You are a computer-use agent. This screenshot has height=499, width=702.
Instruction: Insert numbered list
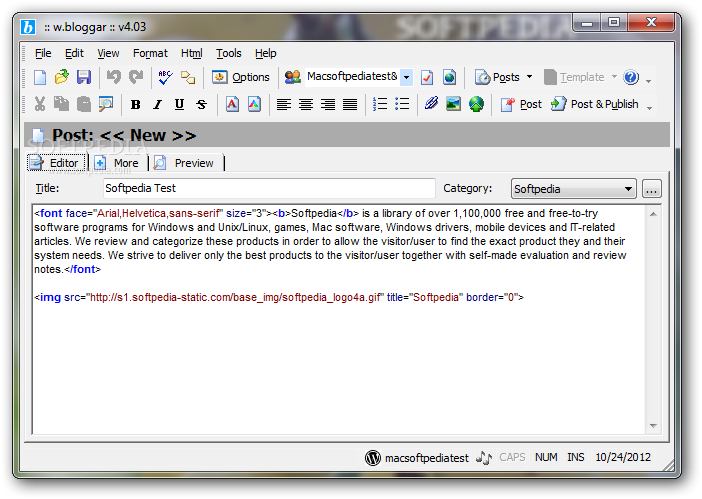tap(380, 104)
